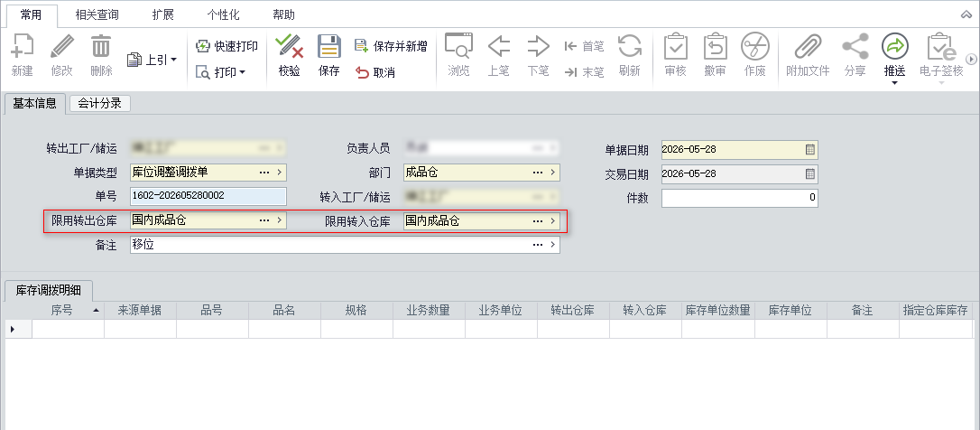Click the 品名 column header
980x430 pixels.
283,311
